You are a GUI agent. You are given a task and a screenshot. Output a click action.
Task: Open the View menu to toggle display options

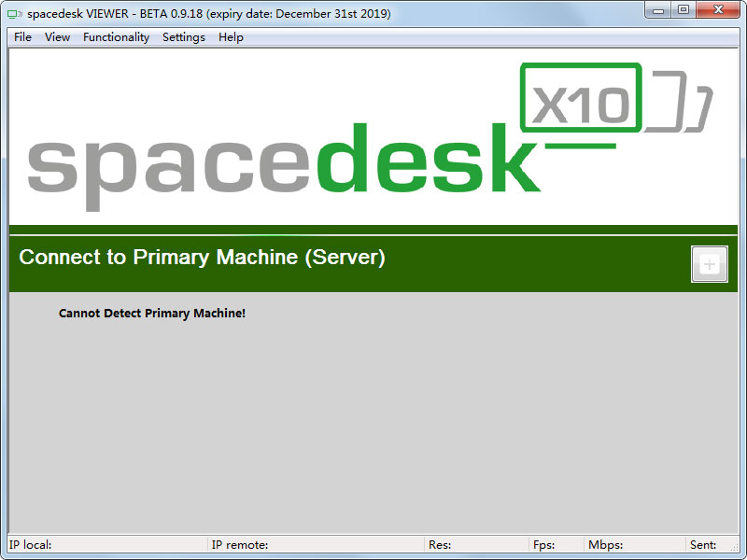[57, 37]
